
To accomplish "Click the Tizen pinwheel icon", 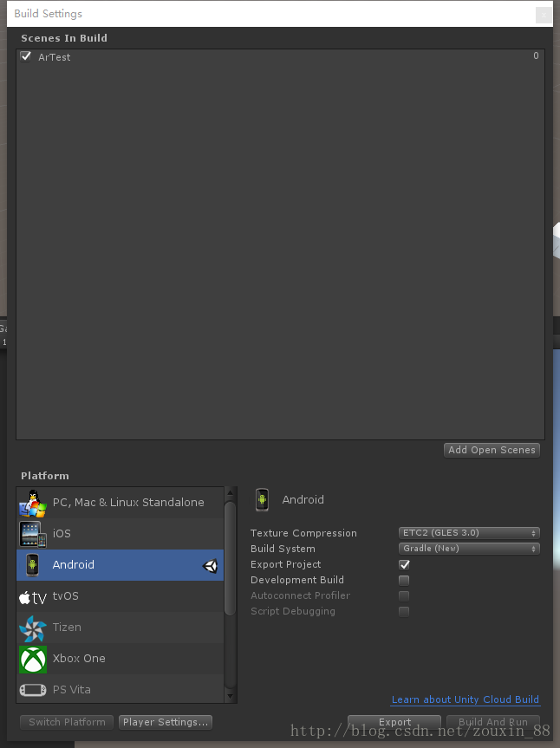I will (32, 628).
